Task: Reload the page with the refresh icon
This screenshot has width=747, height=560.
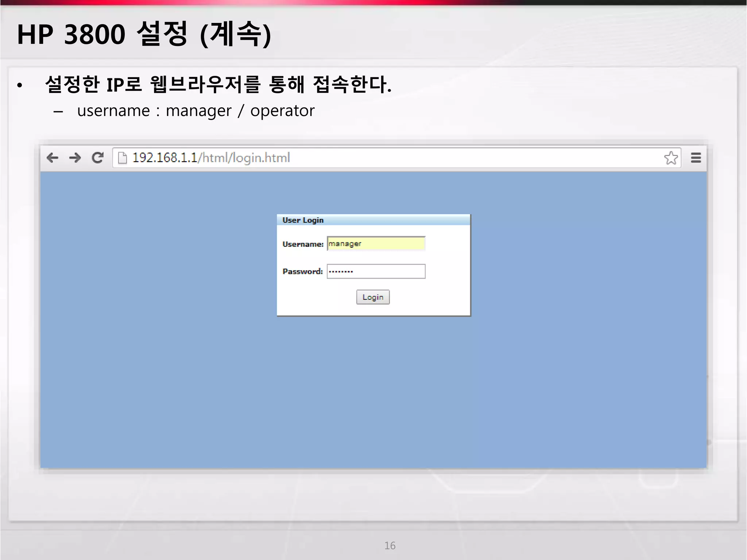Action: pos(98,157)
